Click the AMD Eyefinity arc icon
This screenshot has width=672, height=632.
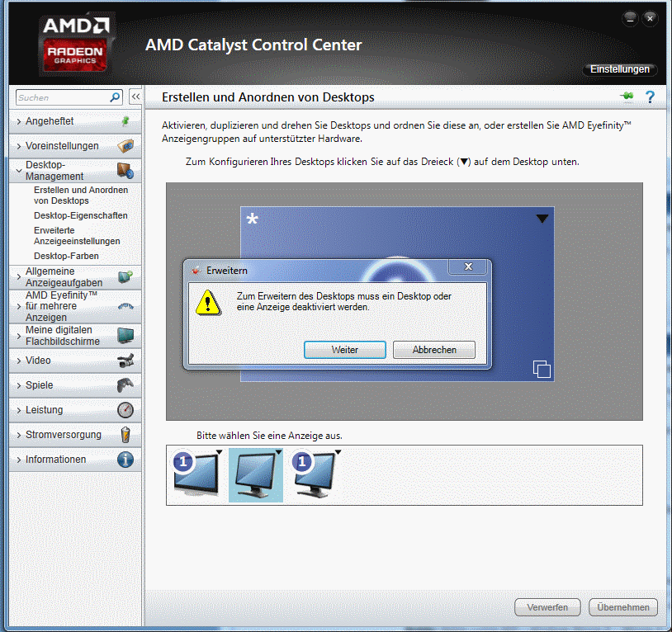click(125, 306)
